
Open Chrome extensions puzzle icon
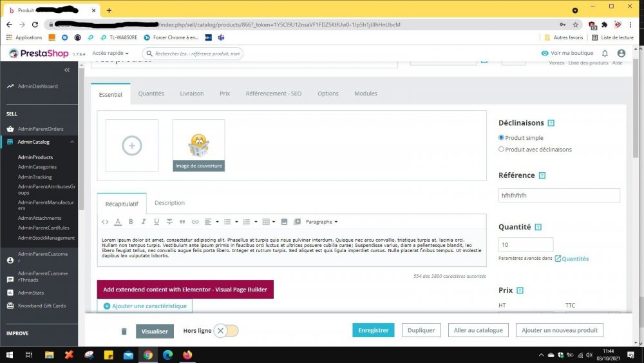tap(605, 25)
